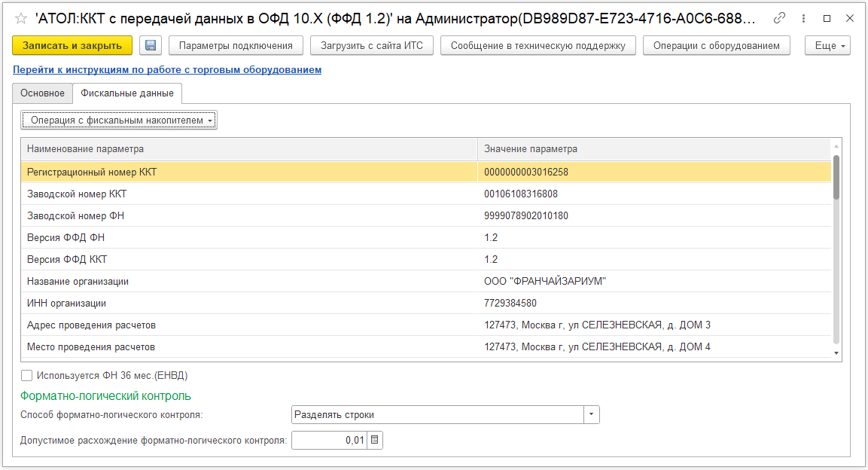The height and width of the screenshot is (470, 868).
Task: Open equipment instructions hyperlink
Action: pos(167,69)
